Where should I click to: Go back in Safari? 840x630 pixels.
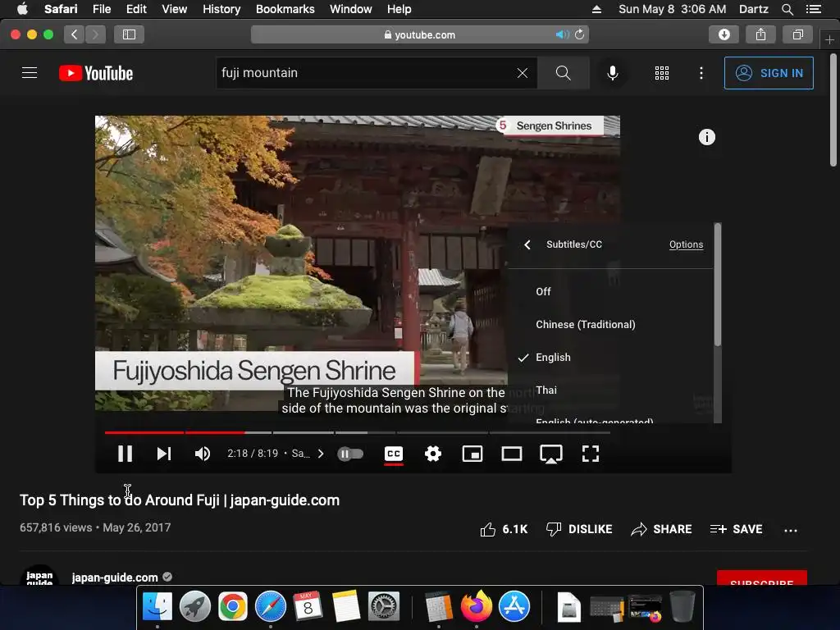tap(75, 34)
